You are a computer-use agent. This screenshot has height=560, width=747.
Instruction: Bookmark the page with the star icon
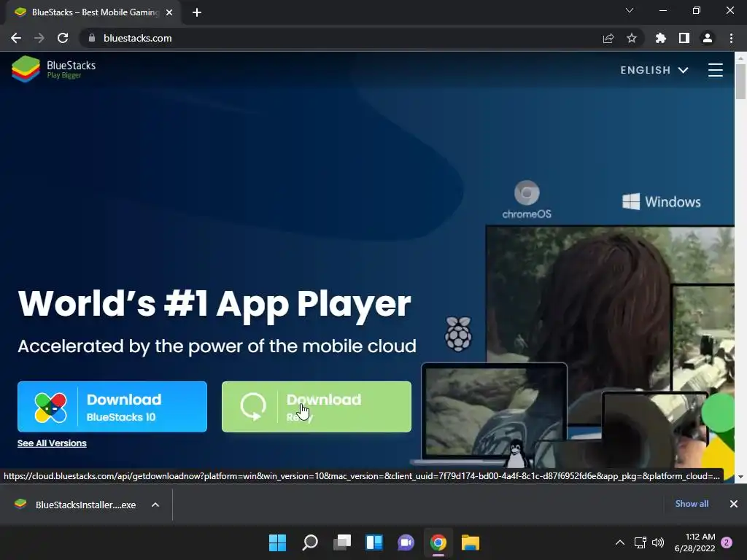point(632,38)
